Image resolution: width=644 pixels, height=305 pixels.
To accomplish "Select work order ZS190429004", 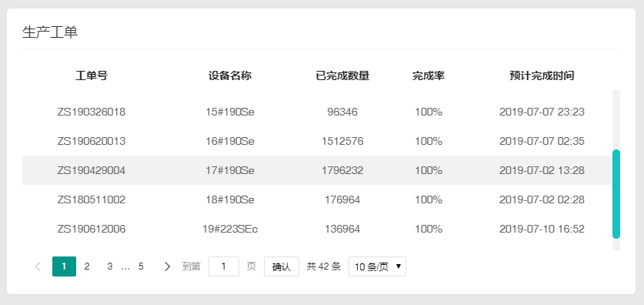I will pyautogui.click(x=92, y=170).
